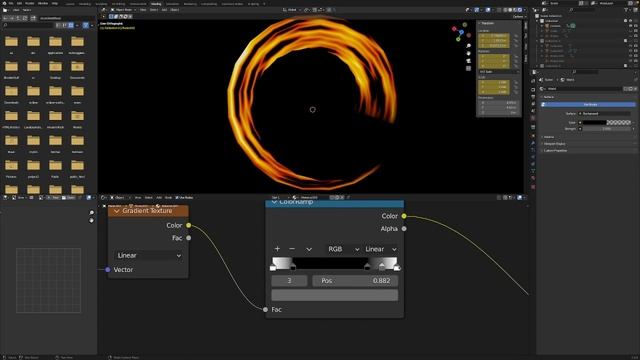The image size is (640, 360).
Task: Switch orthographic/perspective with the grid icon
Action: [469, 68]
